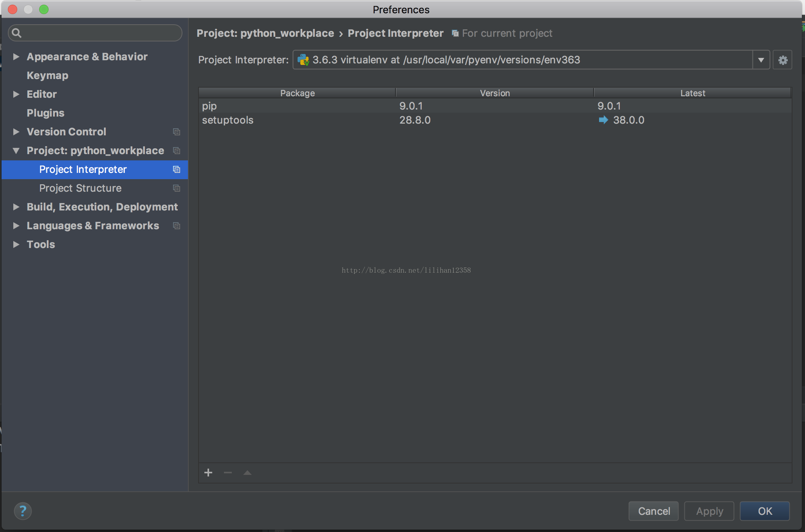Click the Project: python_workplace breadcrumb
Viewport: 805px width, 532px height.
tap(265, 33)
